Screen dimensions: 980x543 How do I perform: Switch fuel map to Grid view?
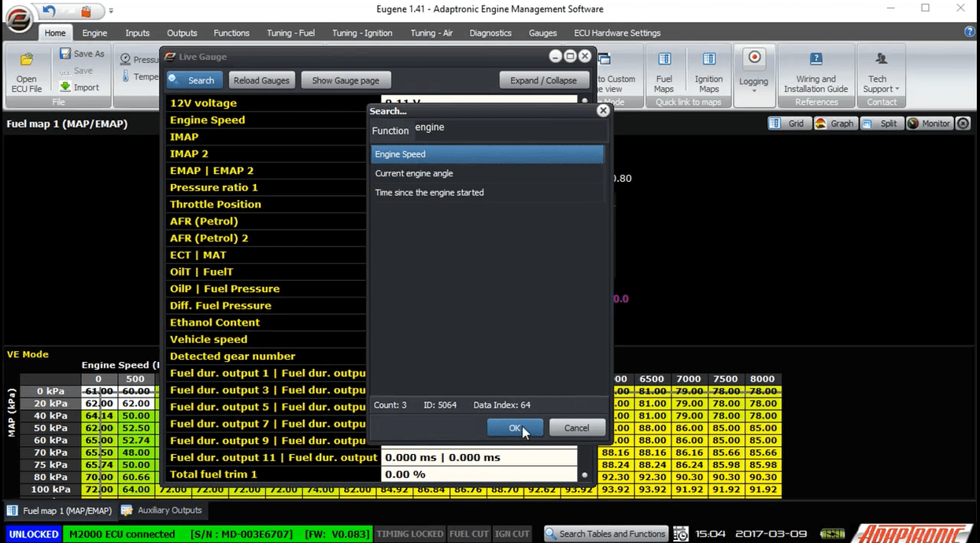pyautogui.click(x=788, y=124)
